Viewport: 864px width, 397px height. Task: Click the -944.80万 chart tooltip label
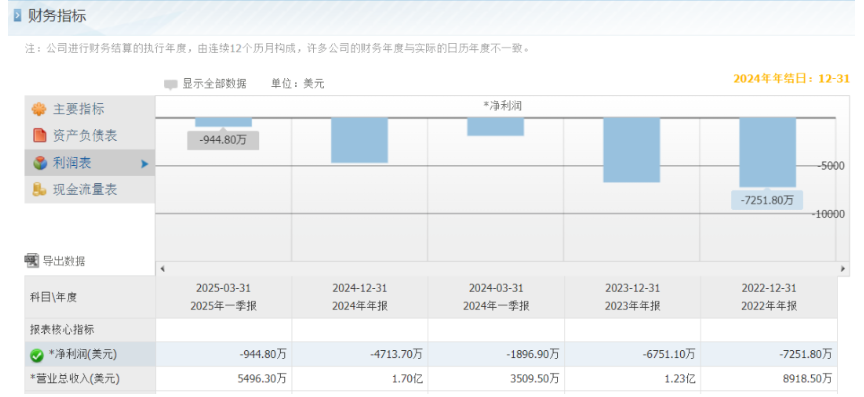pos(223,140)
